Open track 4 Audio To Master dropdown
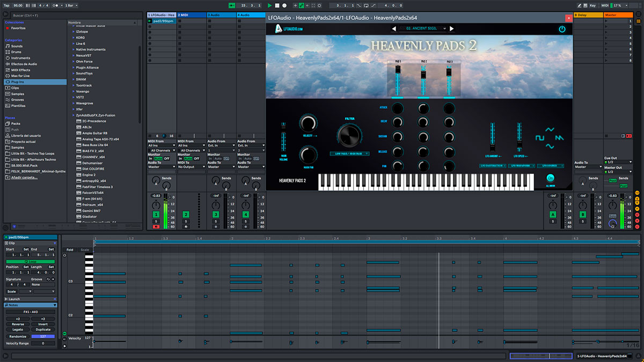 pos(252,167)
